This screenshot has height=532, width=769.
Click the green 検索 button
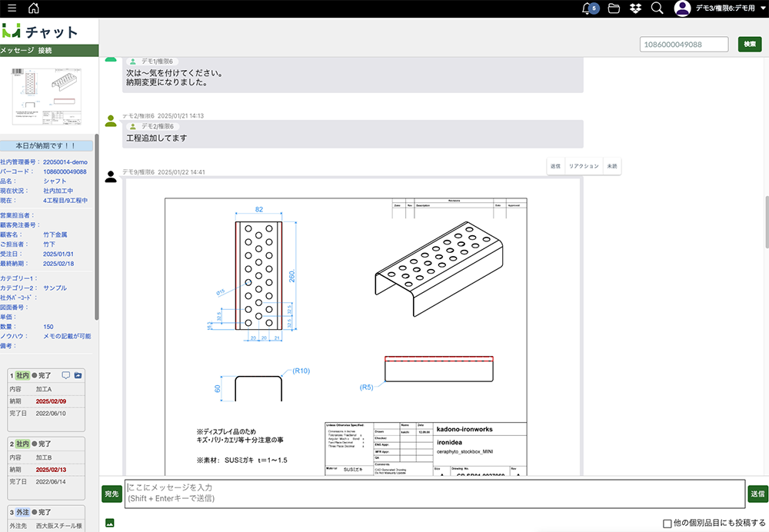point(749,44)
